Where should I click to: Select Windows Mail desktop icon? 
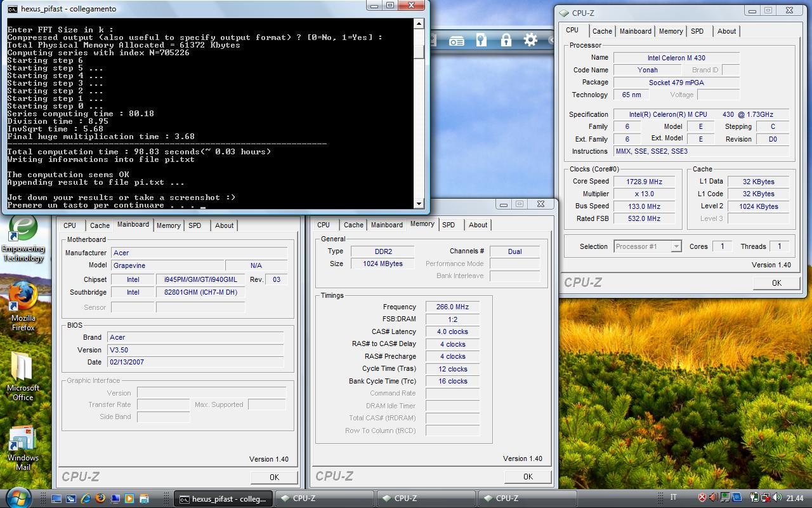click(23, 448)
